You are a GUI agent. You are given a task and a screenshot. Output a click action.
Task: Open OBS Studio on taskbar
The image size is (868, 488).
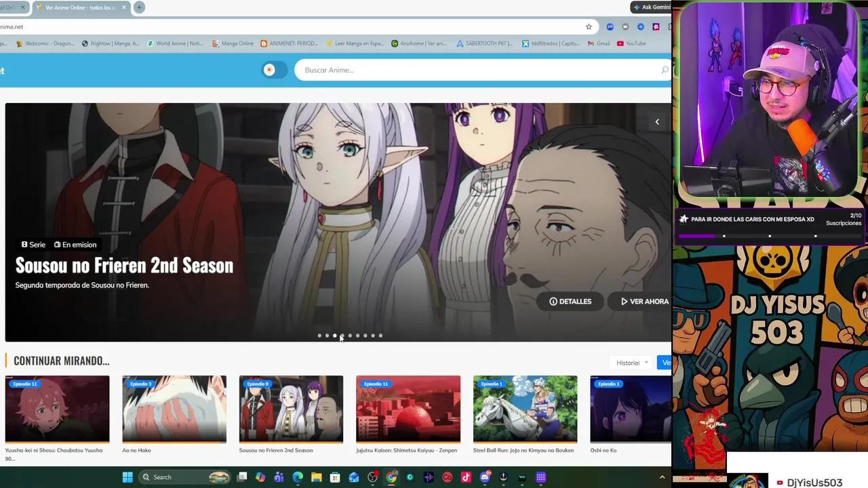(x=372, y=477)
